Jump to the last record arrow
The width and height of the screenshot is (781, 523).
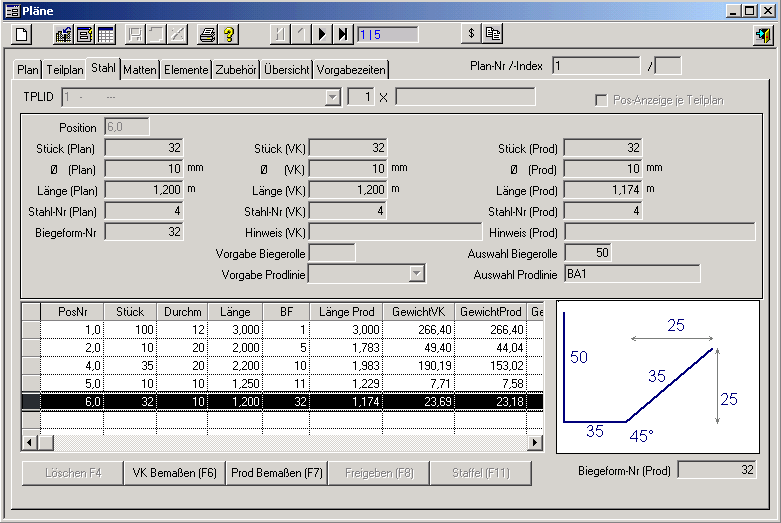click(x=343, y=34)
